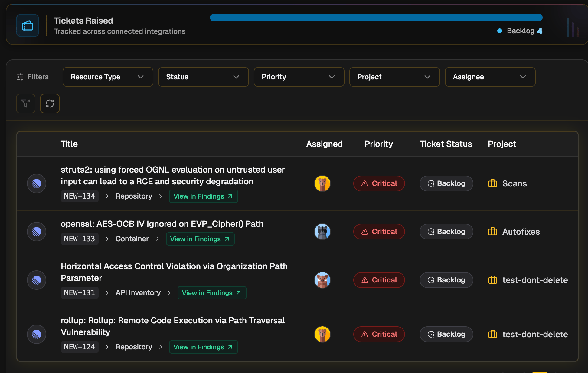Click the Scans project name
The width and height of the screenshot is (588, 373).
click(x=514, y=183)
